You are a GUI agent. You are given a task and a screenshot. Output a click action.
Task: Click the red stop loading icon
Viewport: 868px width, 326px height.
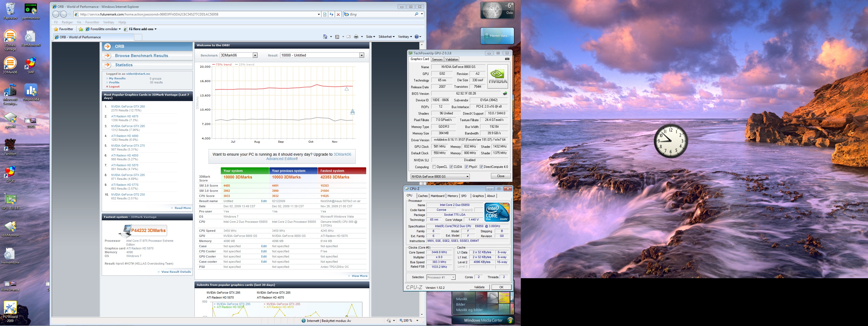point(338,14)
